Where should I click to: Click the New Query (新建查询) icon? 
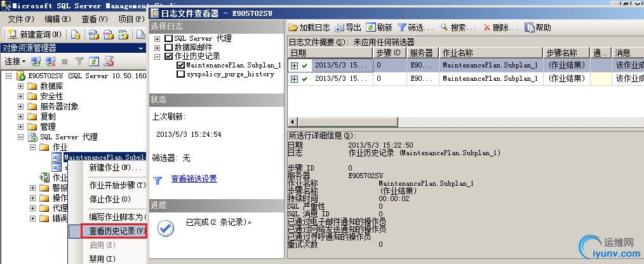click(x=12, y=34)
